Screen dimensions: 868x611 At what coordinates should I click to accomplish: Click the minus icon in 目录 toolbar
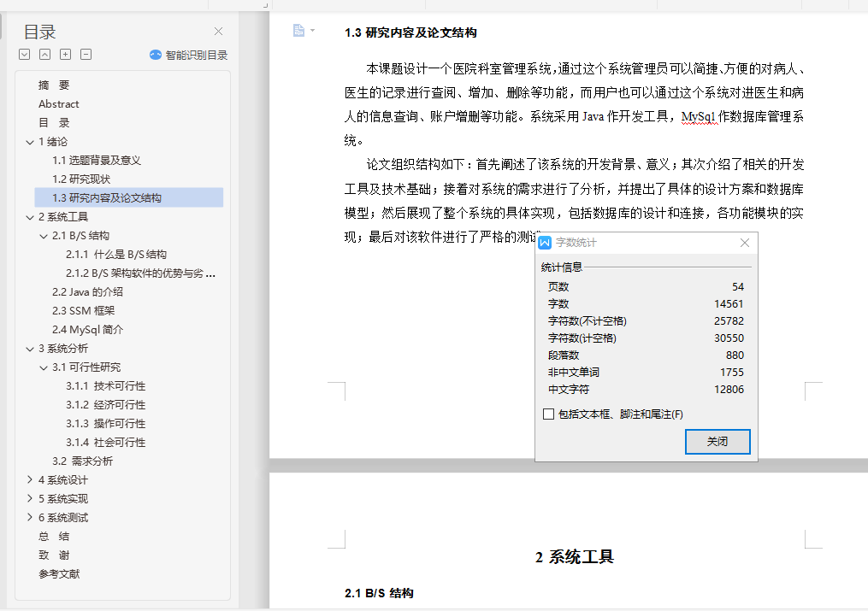86,54
